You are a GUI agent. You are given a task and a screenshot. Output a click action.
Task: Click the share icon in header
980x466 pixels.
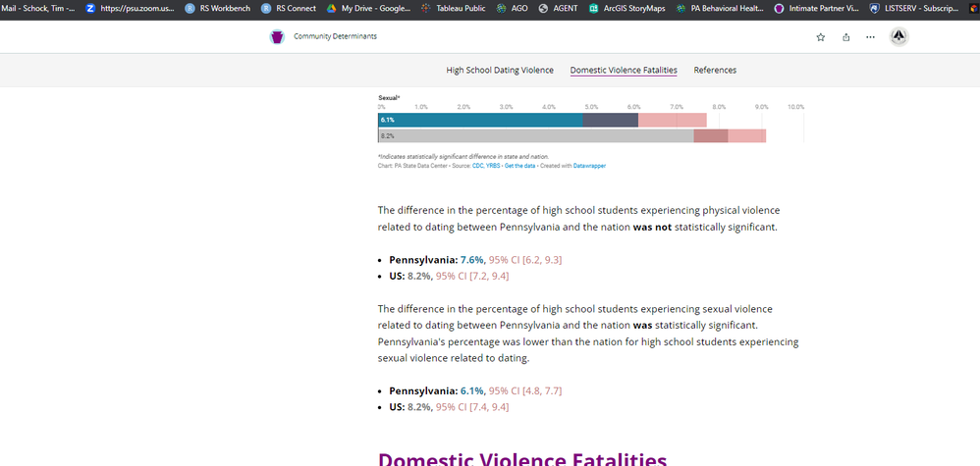(x=845, y=37)
